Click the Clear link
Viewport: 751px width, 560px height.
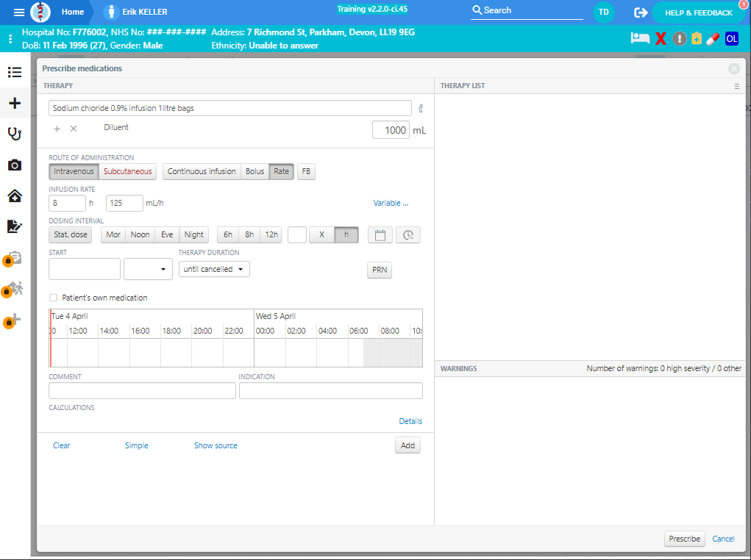tap(61, 445)
